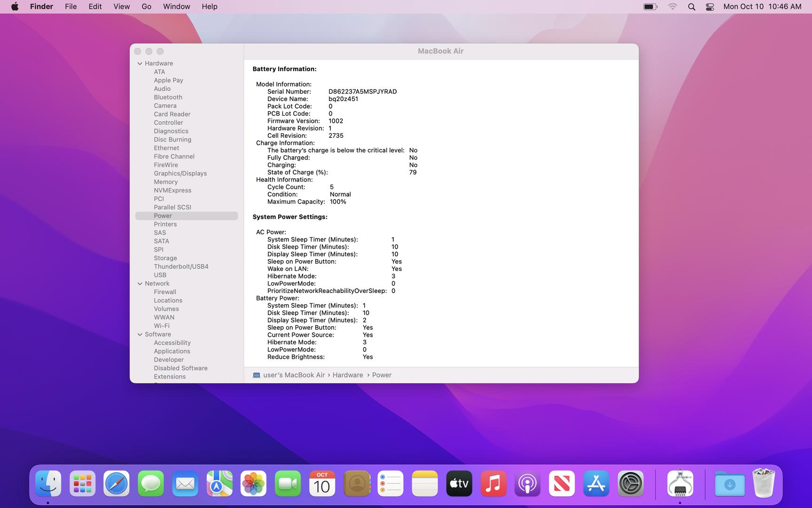Screen dimensions: 812x508
Task: Select Applications under Software
Action: pyautogui.click(x=172, y=351)
